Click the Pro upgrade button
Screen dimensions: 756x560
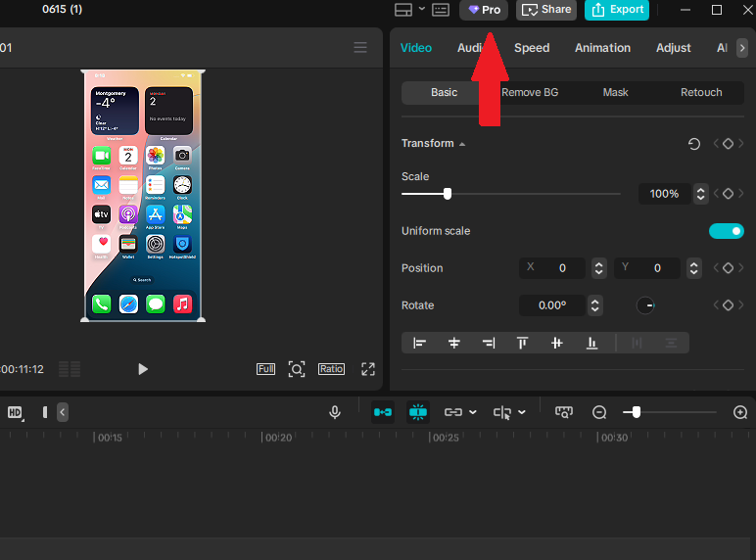point(484,10)
